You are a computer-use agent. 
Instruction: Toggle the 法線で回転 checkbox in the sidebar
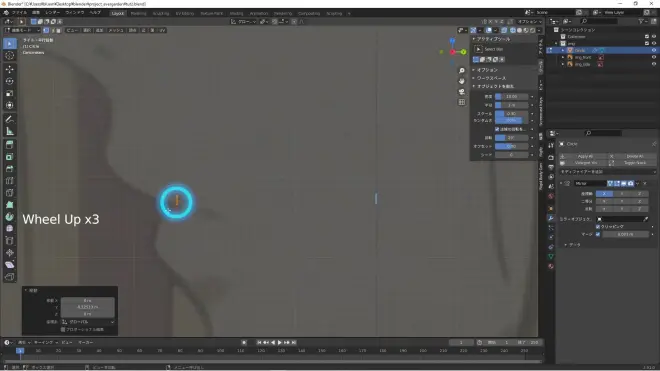497,129
